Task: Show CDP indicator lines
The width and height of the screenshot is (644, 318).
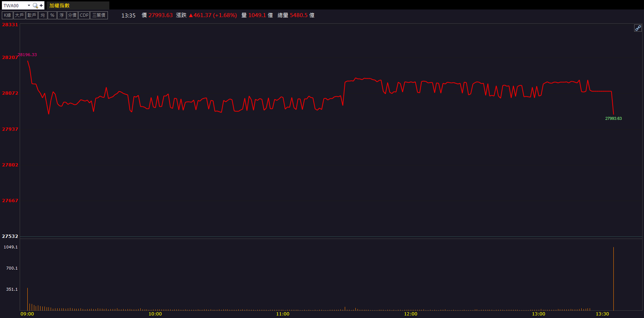Action: (x=84, y=15)
